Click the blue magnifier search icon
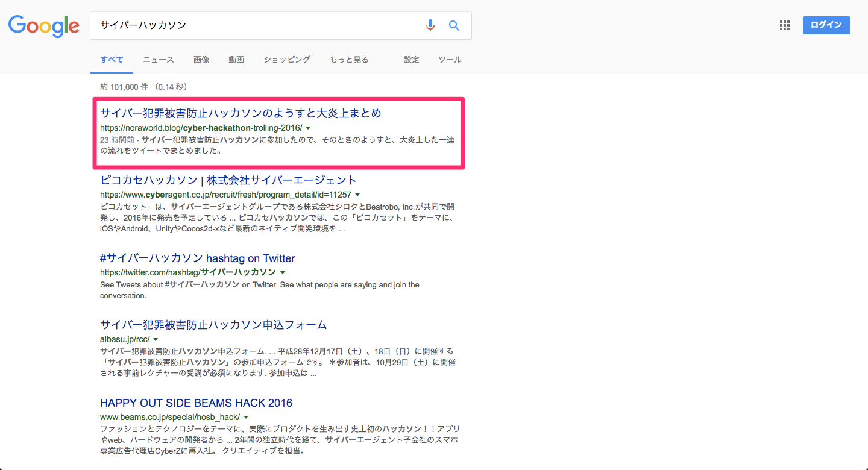 tap(454, 25)
